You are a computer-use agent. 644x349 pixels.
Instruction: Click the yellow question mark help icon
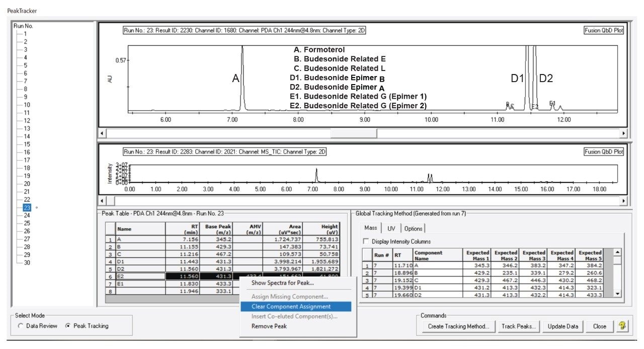pyautogui.click(x=622, y=326)
